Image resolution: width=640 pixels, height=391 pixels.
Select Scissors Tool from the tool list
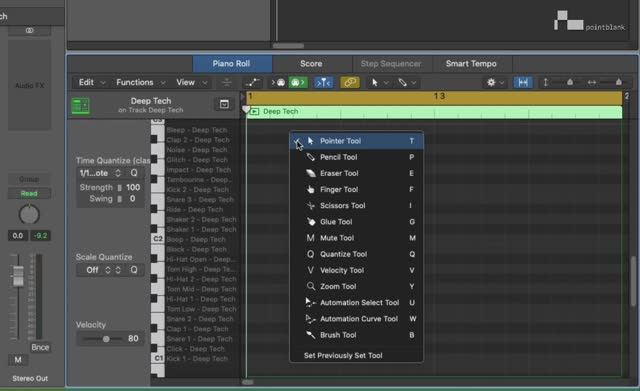[x=356, y=206]
